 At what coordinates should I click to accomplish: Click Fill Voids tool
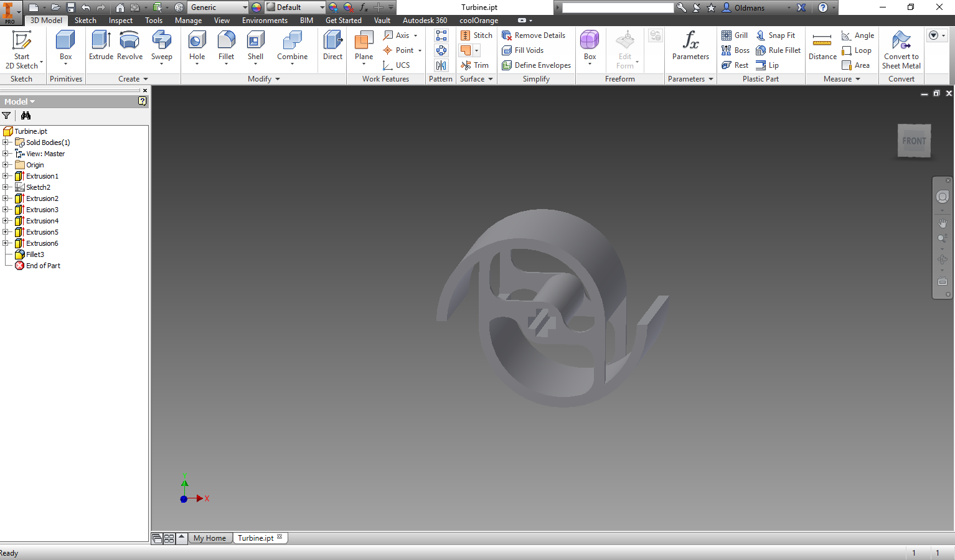(523, 50)
